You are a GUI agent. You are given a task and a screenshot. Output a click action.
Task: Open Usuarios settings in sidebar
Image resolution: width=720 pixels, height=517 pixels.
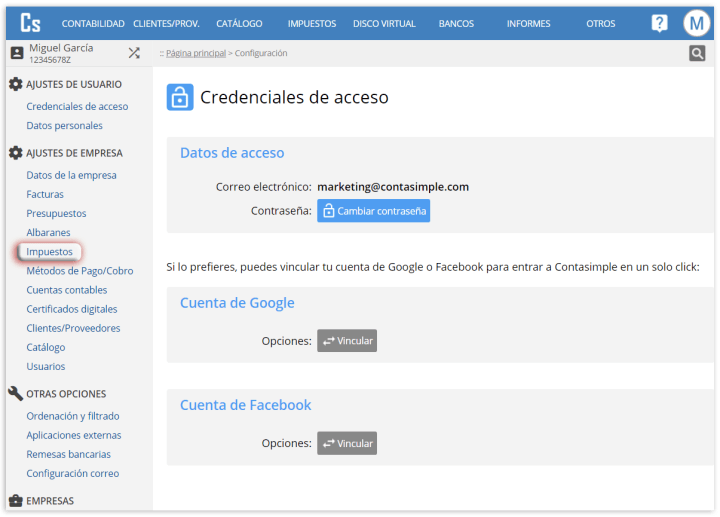tap(45, 366)
